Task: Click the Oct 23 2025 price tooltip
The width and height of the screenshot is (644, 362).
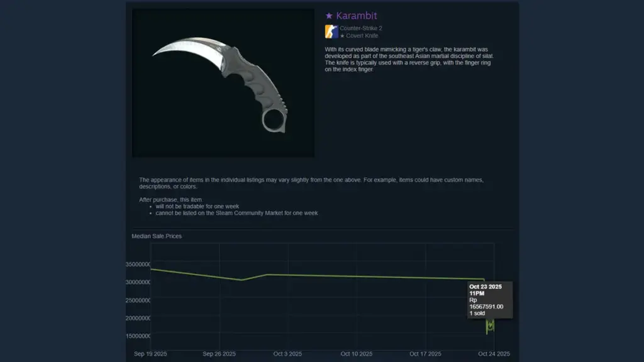Action: 489,300
